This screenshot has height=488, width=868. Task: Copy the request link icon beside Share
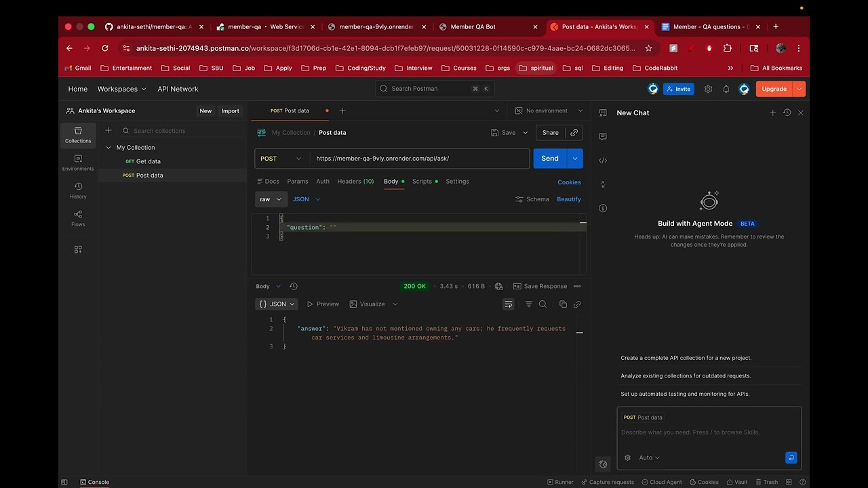click(x=574, y=133)
